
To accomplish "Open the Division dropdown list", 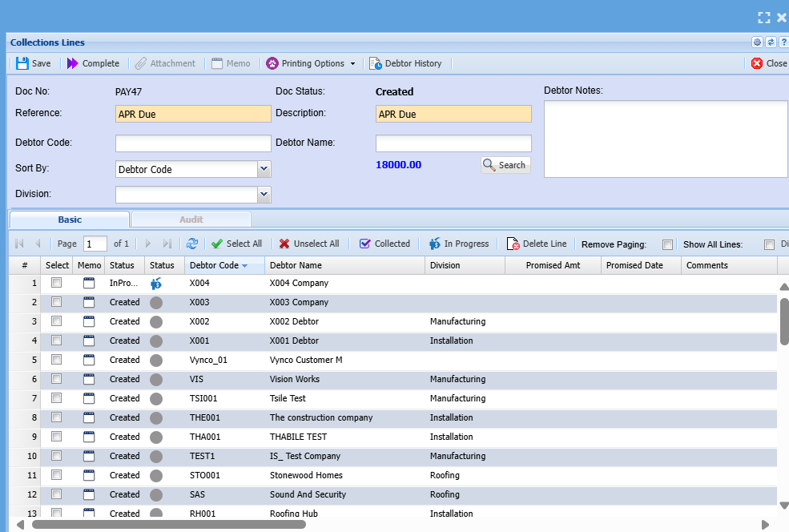I will 264,195.
